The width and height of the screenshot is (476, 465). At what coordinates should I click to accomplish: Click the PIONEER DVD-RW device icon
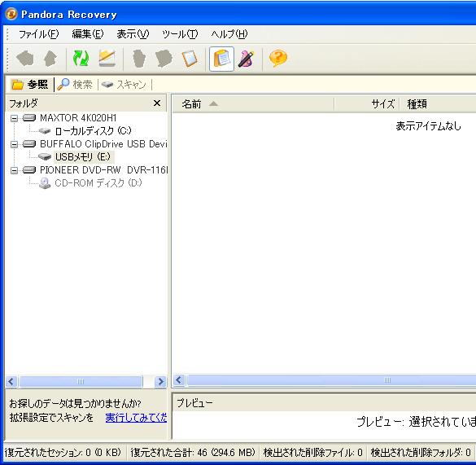(x=29, y=170)
